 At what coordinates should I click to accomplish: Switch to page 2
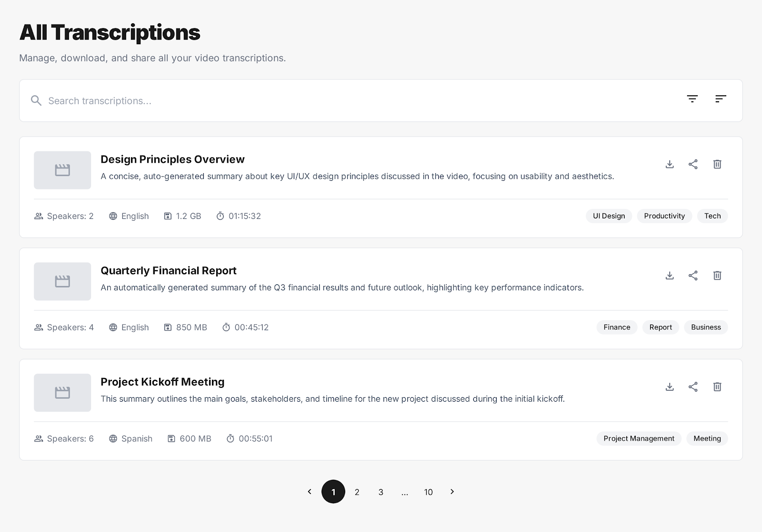coord(357,492)
